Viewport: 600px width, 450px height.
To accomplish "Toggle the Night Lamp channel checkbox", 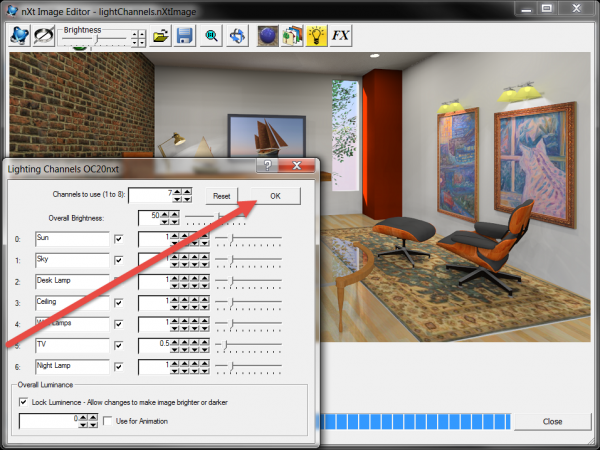I will [x=119, y=367].
